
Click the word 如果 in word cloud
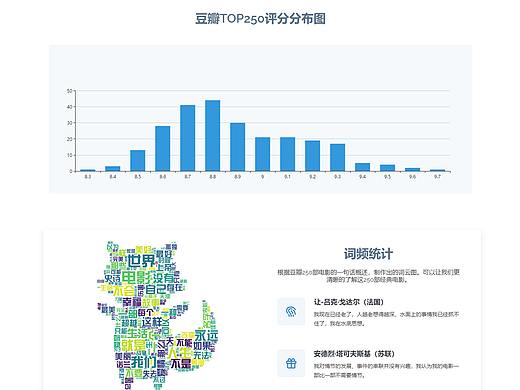[x=202, y=346]
